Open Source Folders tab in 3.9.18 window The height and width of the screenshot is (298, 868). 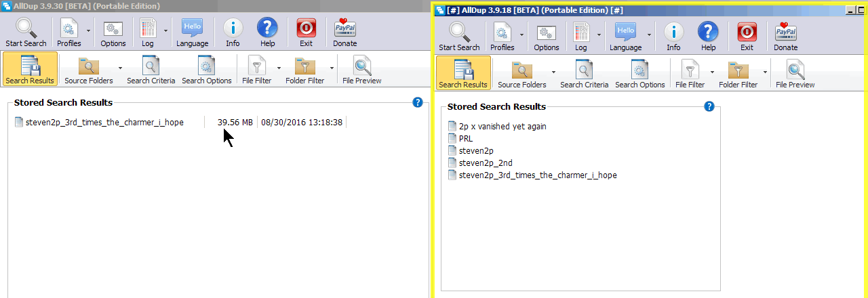(x=522, y=74)
